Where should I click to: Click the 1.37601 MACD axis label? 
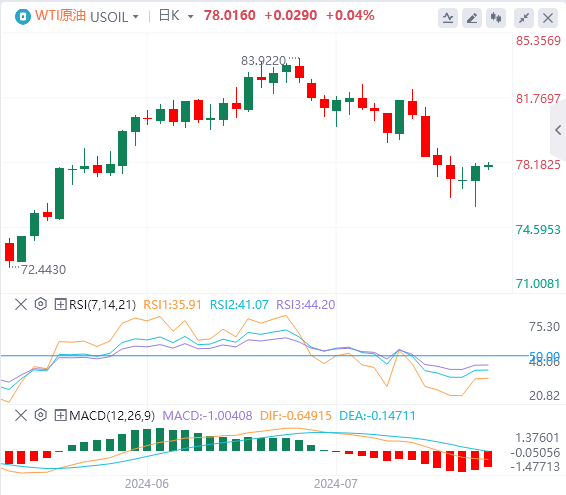(x=537, y=438)
